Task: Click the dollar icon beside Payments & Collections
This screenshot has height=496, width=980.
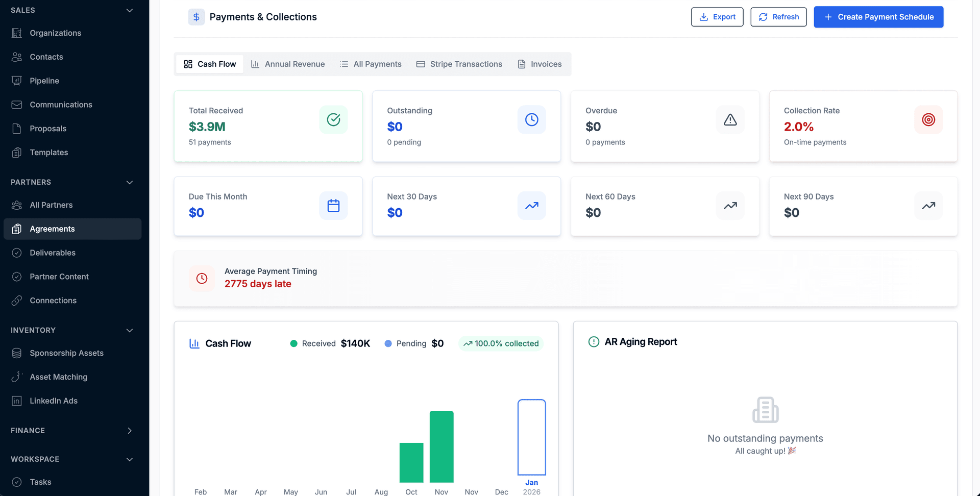Action: coord(196,17)
